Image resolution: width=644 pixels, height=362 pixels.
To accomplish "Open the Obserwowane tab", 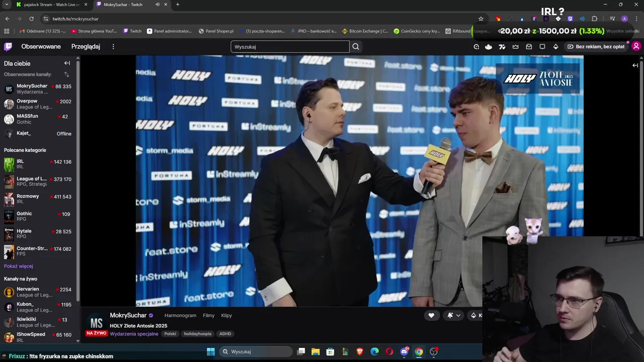I will click(41, 47).
